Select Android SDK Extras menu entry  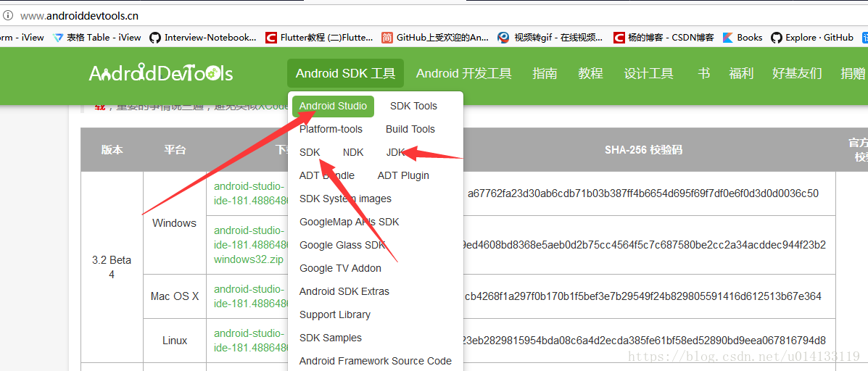pyautogui.click(x=344, y=292)
